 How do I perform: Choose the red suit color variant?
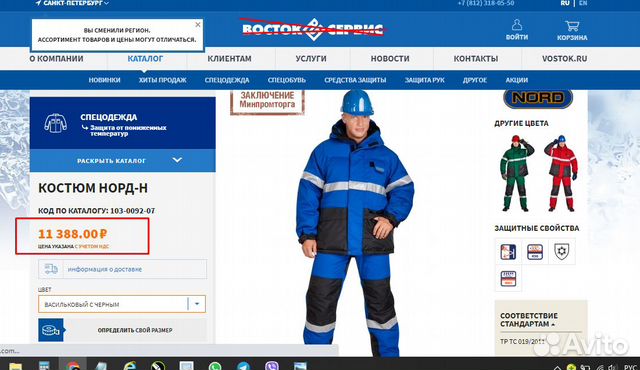pyautogui.click(x=561, y=173)
